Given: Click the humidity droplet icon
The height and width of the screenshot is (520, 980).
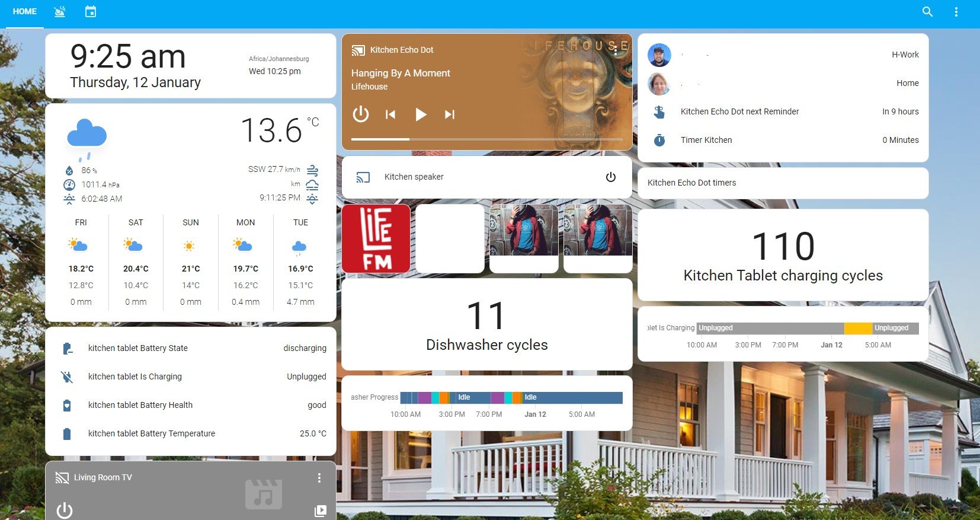Looking at the screenshot, I should click(69, 170).
